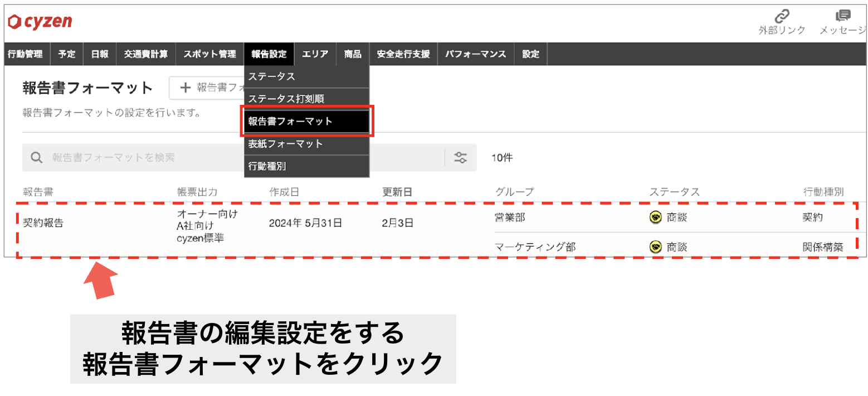
Task: Click 商談 handshake icon in マーケティング部 row
Action: coord(656,247)
